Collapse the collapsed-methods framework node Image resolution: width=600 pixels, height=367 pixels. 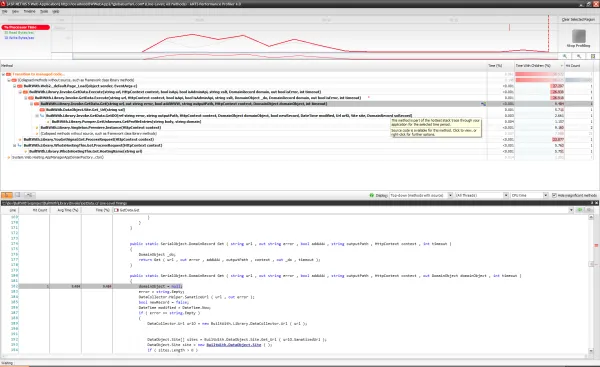[x=9, y=80]
